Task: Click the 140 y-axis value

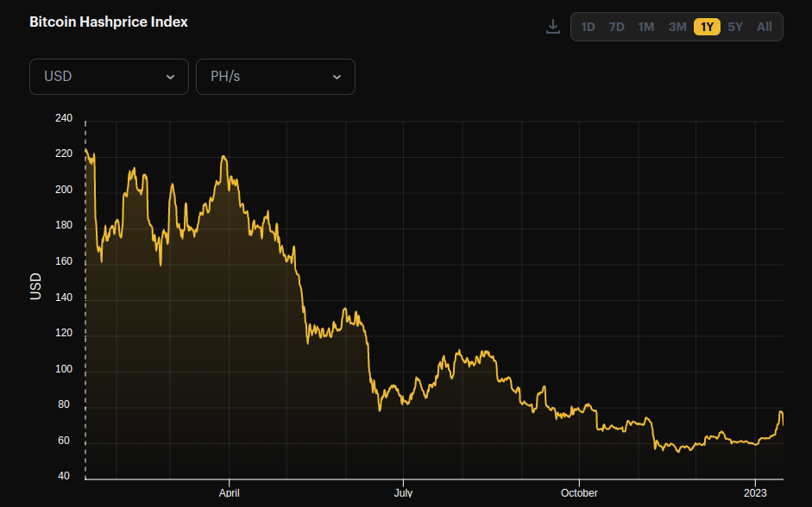Action: pos(64,297)
